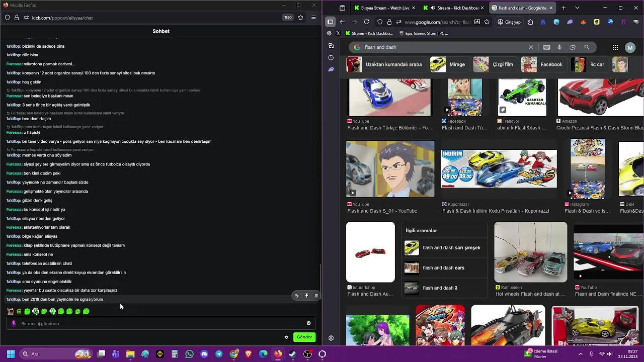The image size is (644, 362).
Task: Bookmark the Kick chat page
Action: (x=300, y=18)
